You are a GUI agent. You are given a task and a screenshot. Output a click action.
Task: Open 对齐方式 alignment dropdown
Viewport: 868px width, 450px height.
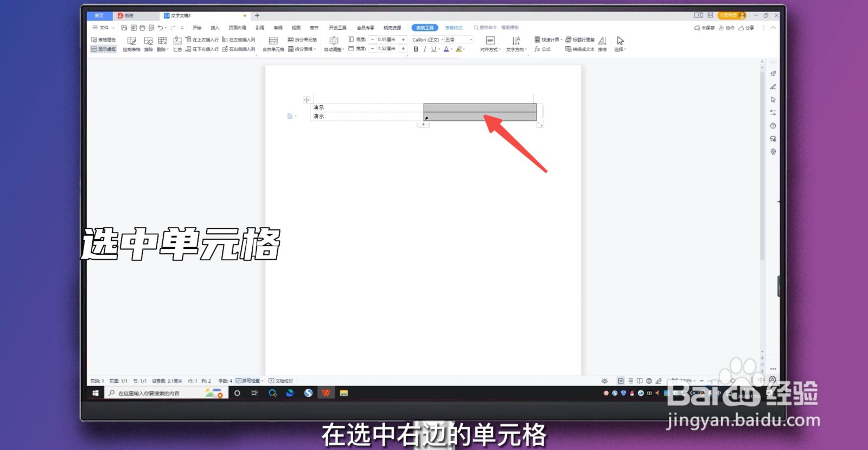[490, 44]
